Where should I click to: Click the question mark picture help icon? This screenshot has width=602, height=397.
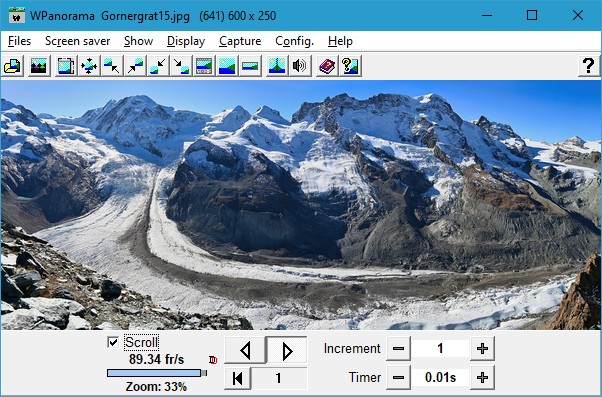[350, 66]
